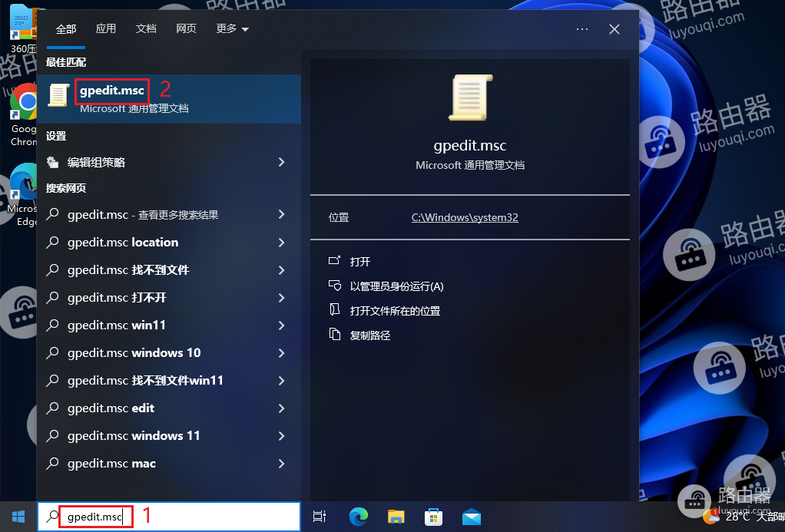
Task: Open the 更多 dropdown tab
Action: 232,28
